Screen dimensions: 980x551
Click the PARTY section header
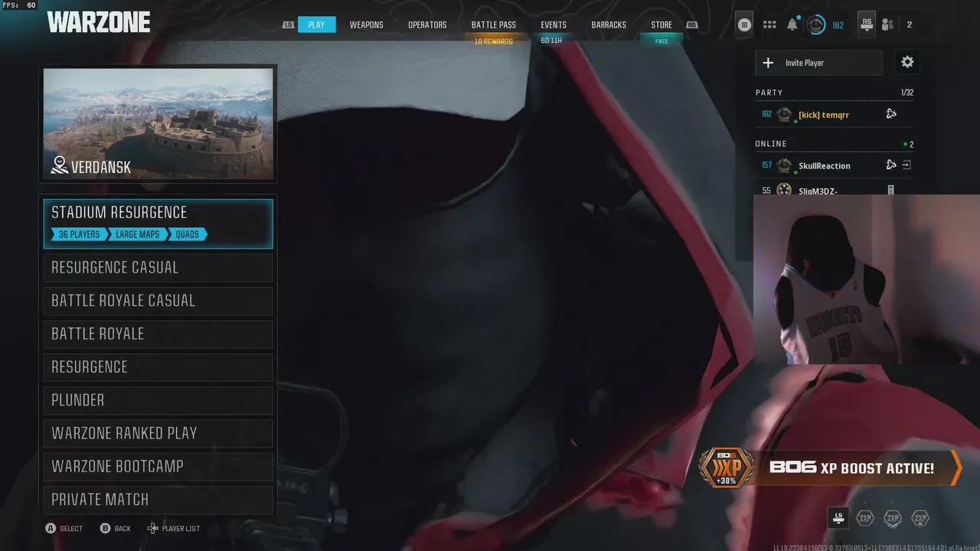[x=769, y=93]
